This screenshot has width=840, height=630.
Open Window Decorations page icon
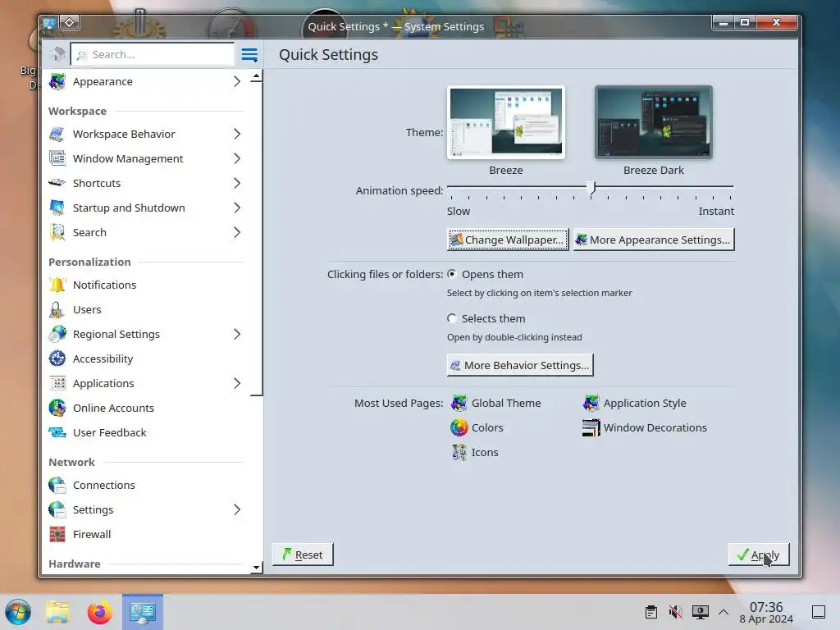pos(591,427)
